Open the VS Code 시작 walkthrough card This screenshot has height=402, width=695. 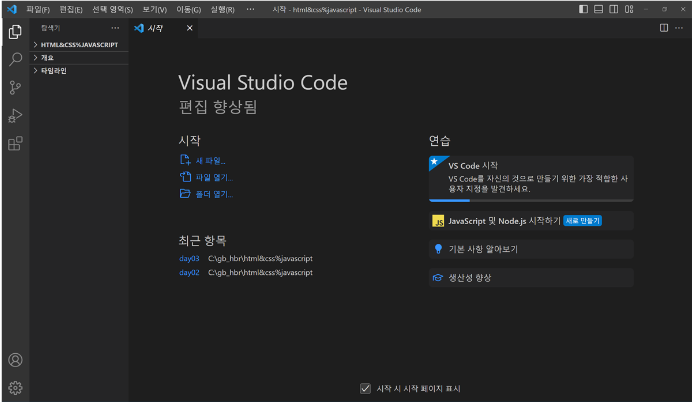pos(531,179)
